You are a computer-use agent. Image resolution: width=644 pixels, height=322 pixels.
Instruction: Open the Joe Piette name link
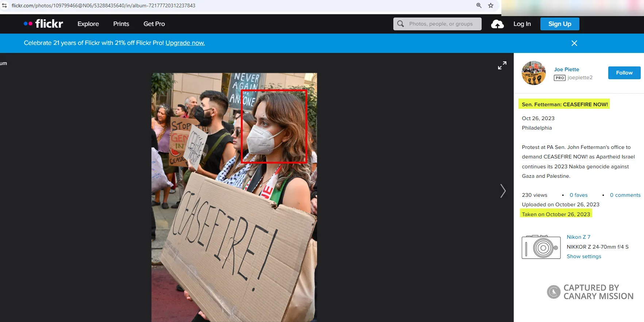566,69
